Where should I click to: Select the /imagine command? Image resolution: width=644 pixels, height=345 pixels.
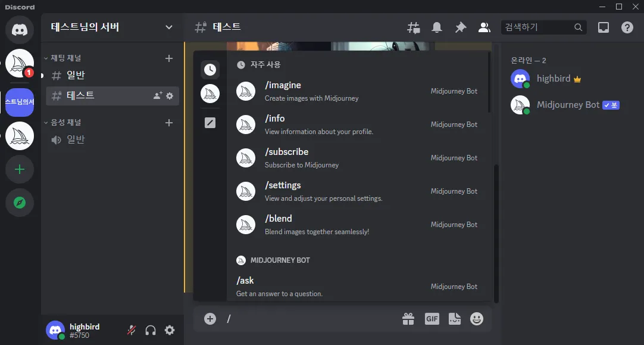click(x=358, y=91)
